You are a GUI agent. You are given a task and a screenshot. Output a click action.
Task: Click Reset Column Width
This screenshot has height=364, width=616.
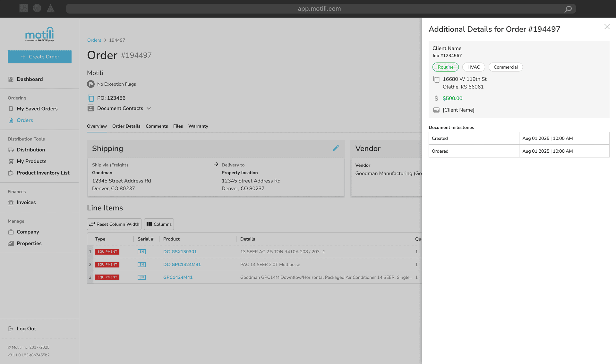pos(114,224)
